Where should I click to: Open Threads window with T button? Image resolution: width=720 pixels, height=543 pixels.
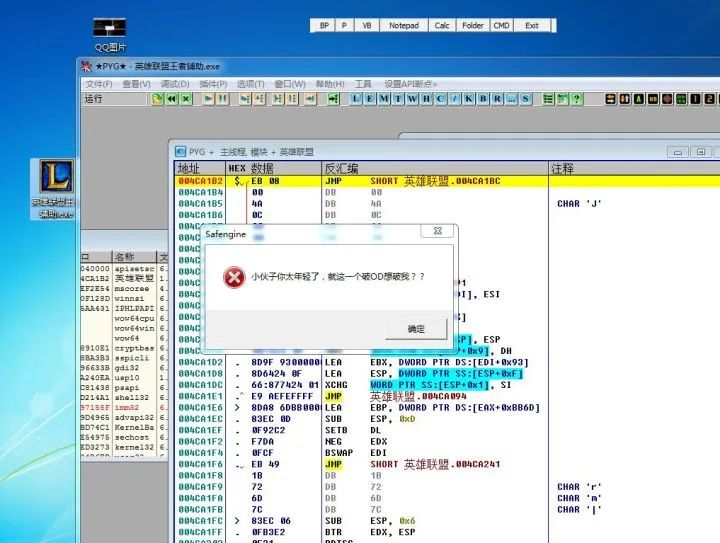[398, 99]
